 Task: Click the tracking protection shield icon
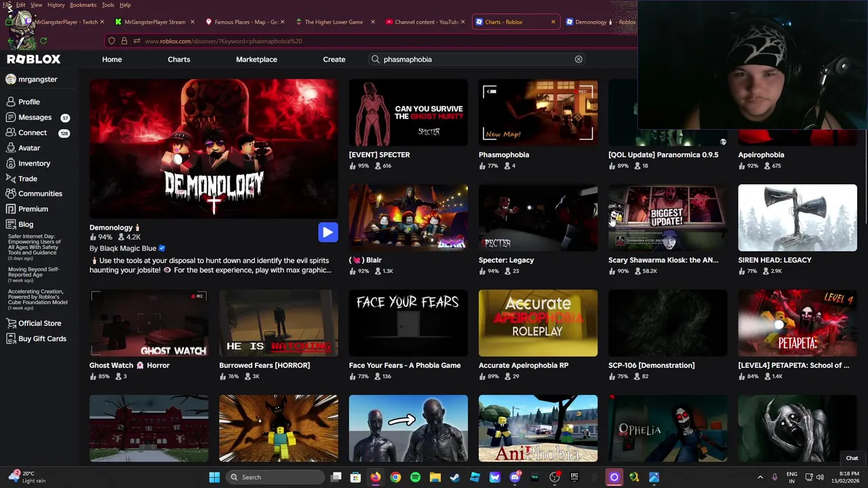tap(111, 41)
